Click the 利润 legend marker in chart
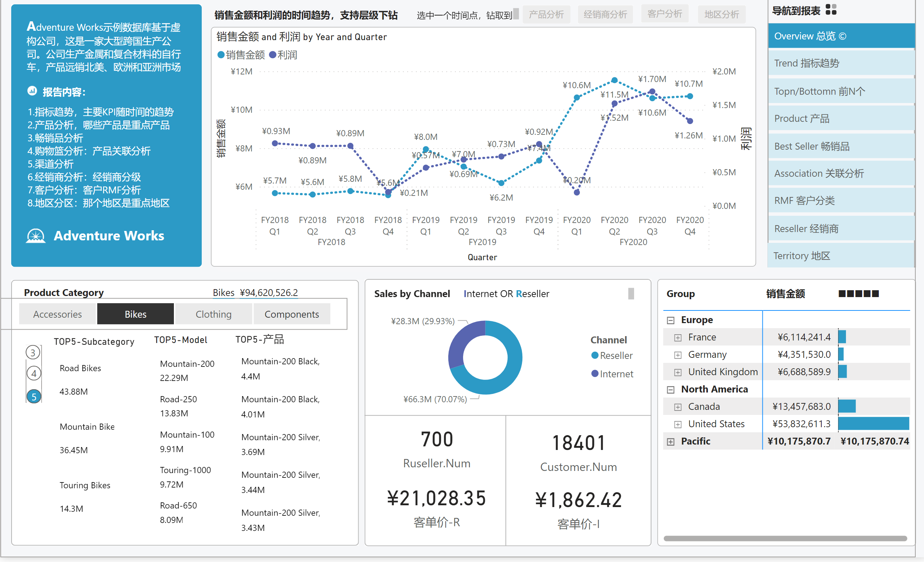The height and width of the screenshot is (562, 924). pos(273,55)
